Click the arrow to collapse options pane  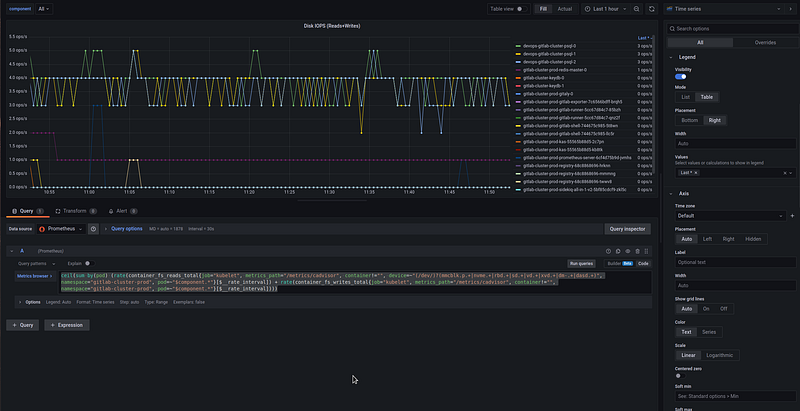[x=791, y=9]
